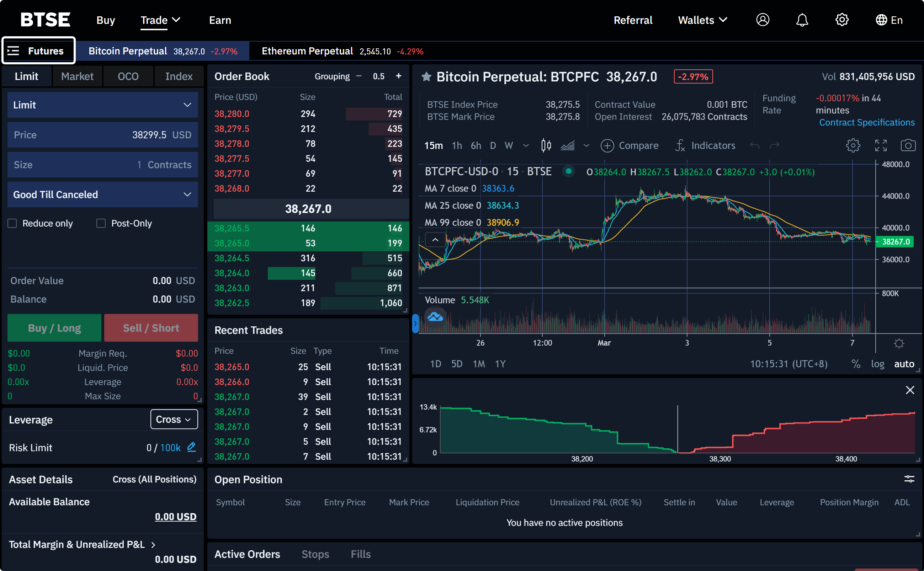Redo the chart action
The width and height of the screenshot is (924, 571).
tap(774, 145)
